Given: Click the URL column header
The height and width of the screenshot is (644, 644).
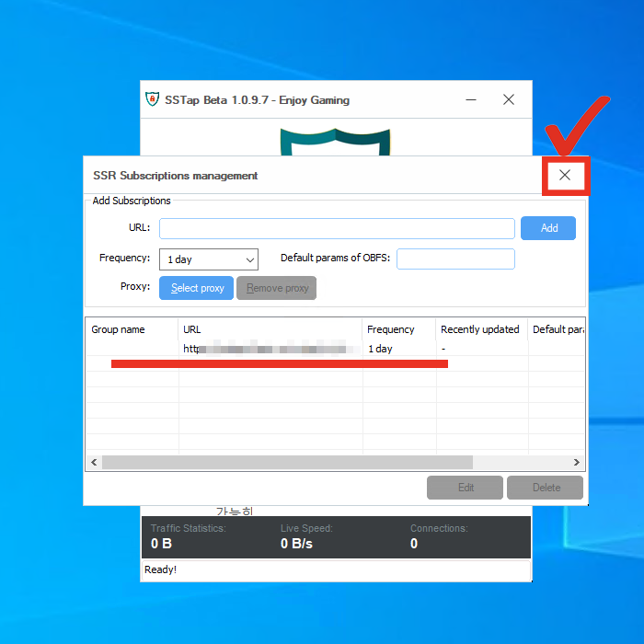Looking at the screenshot, I should [270, 329].
